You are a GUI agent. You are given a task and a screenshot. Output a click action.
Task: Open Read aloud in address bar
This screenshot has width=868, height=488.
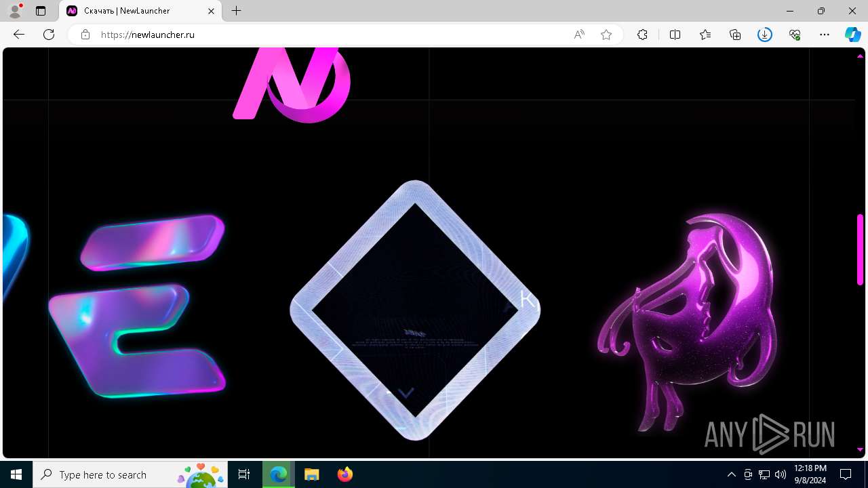[x=579, y=35]
